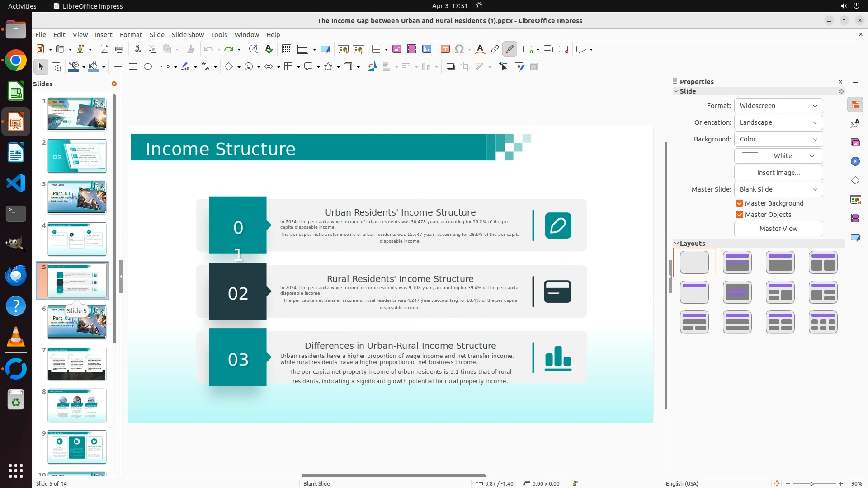Open the Format menu

pos(131,35)
